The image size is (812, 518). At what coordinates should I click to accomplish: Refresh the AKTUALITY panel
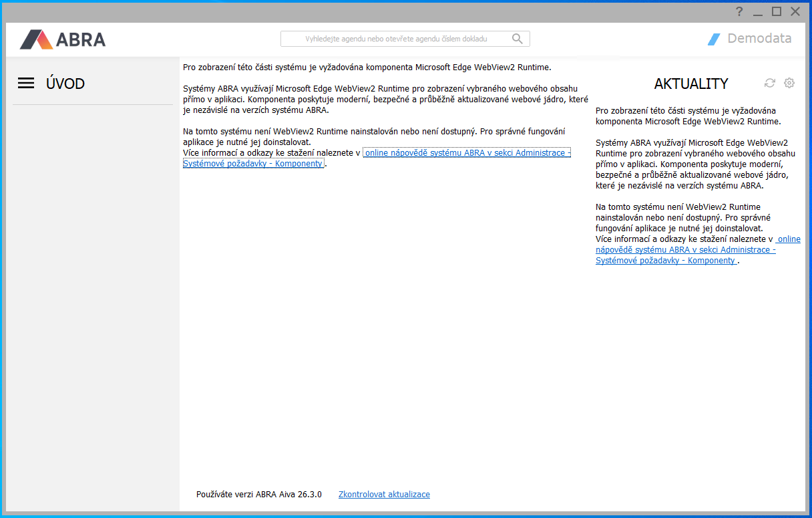pyautogui.click(x=770, y=83)
